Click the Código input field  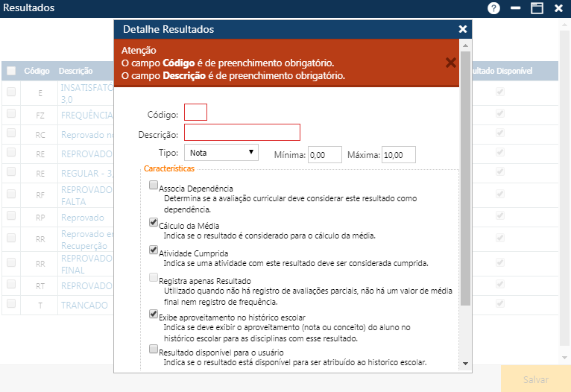click(x=195, y=113)
